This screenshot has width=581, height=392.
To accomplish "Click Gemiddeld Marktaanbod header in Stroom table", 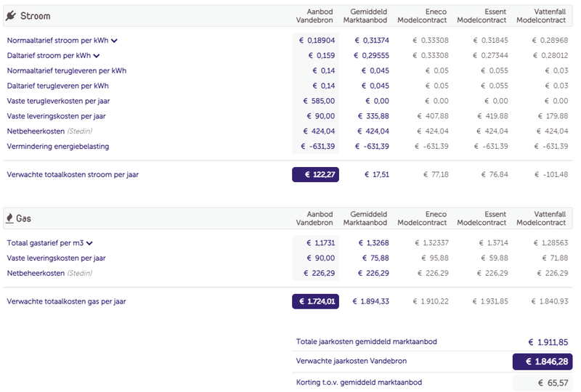I will click(365, 16).
